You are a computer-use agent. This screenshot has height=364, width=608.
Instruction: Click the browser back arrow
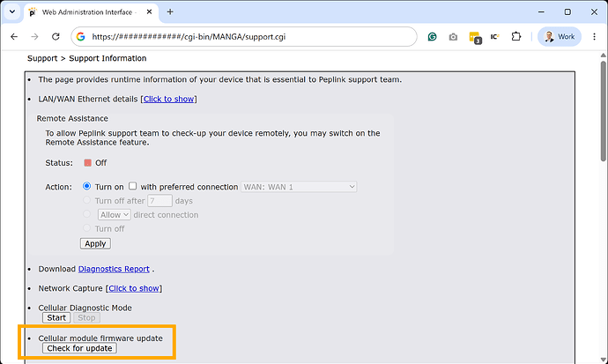coord(14,36)
